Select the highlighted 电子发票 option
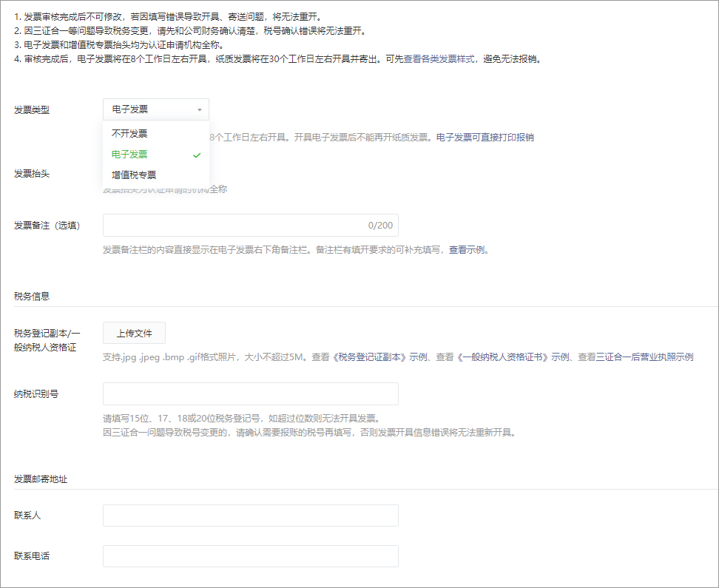This screenshot has height=588, width=719. (130, 155)
